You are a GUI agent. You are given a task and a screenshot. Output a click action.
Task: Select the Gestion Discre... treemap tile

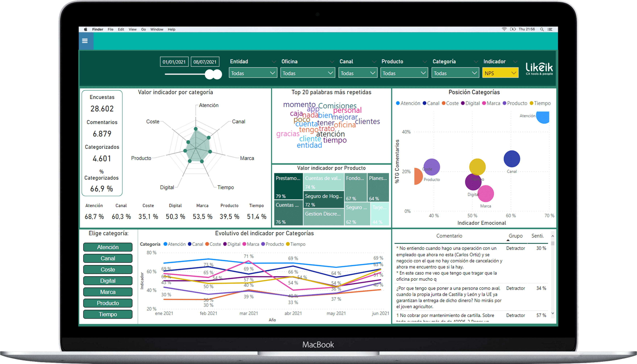click(324, 217)
